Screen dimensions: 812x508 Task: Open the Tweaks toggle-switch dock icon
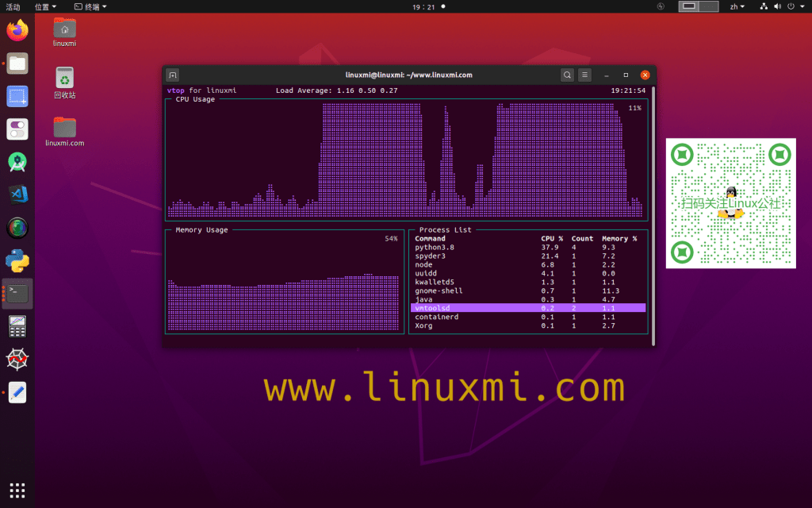[17, 129]
